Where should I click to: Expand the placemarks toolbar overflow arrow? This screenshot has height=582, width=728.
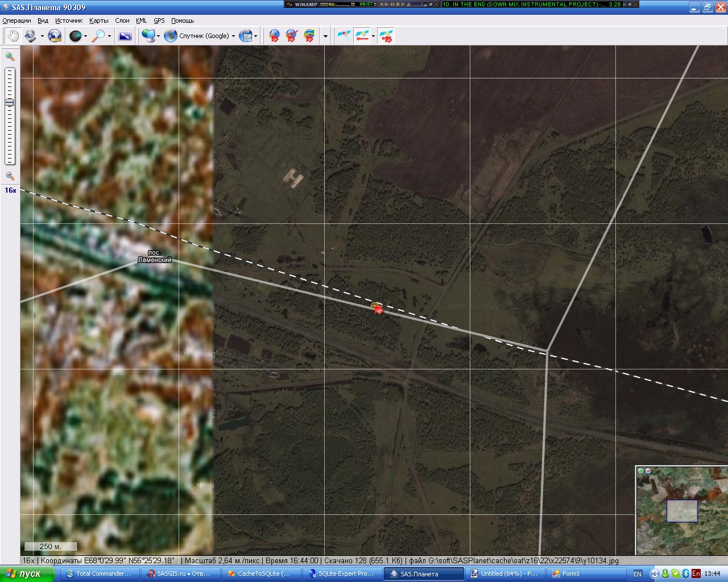coord(325,36)
